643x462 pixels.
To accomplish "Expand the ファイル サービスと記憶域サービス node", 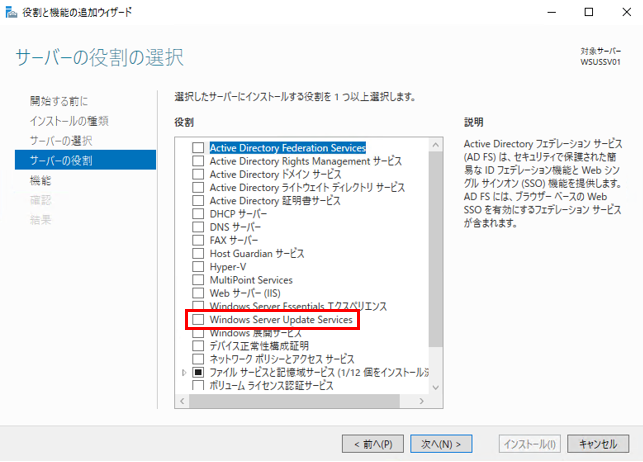I will pyautogui.click(x=183, y=372).
